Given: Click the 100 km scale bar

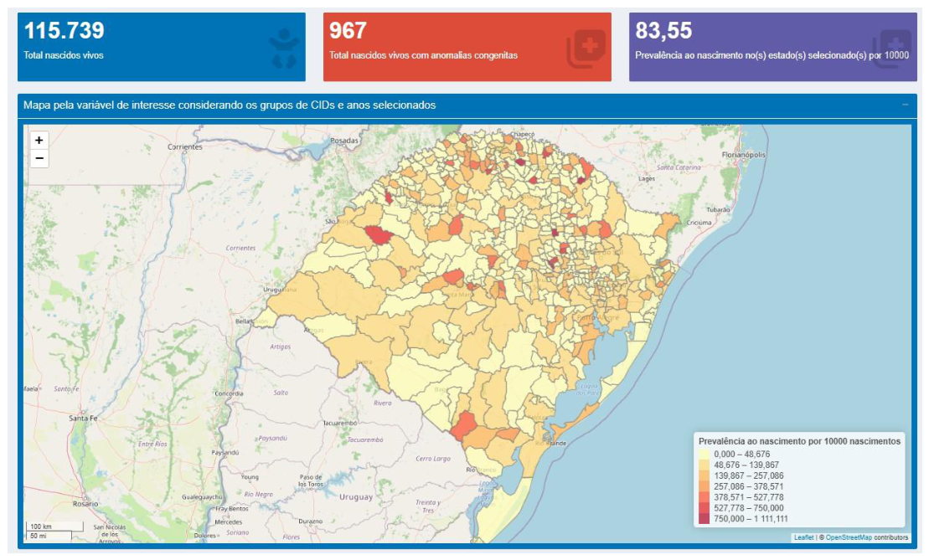Looking at the screenshot, I should click(x=54, y=527).
